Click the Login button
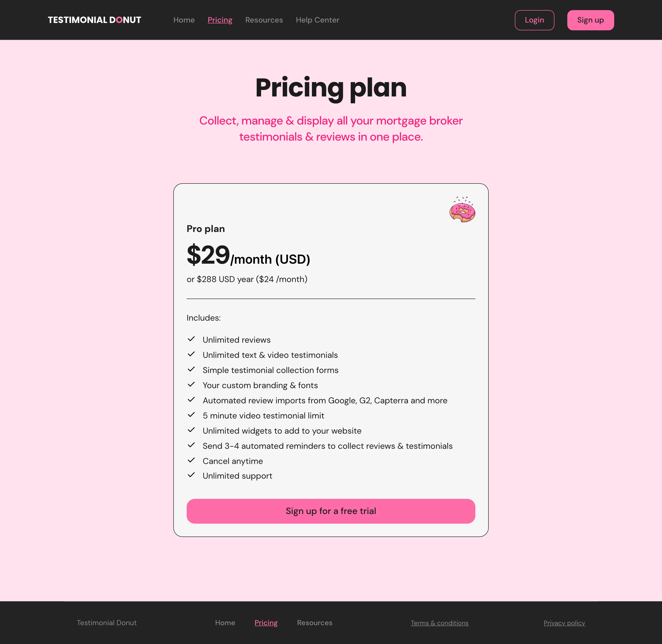The width and height of the screenshot is (662, 644). click(534, 20)
